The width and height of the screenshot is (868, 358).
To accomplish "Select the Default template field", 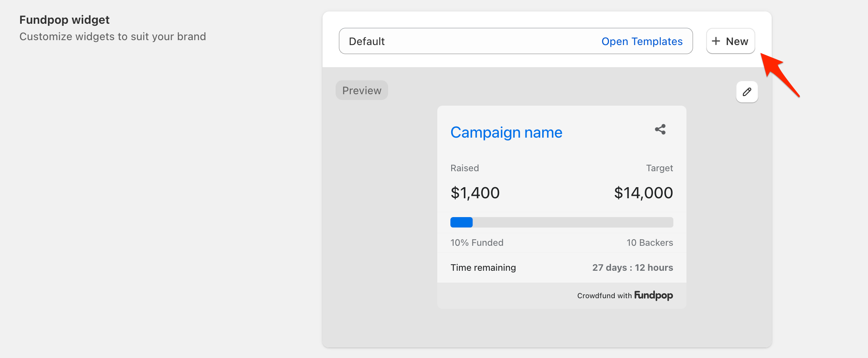I will pyautogui.click(x=451, y=41).
